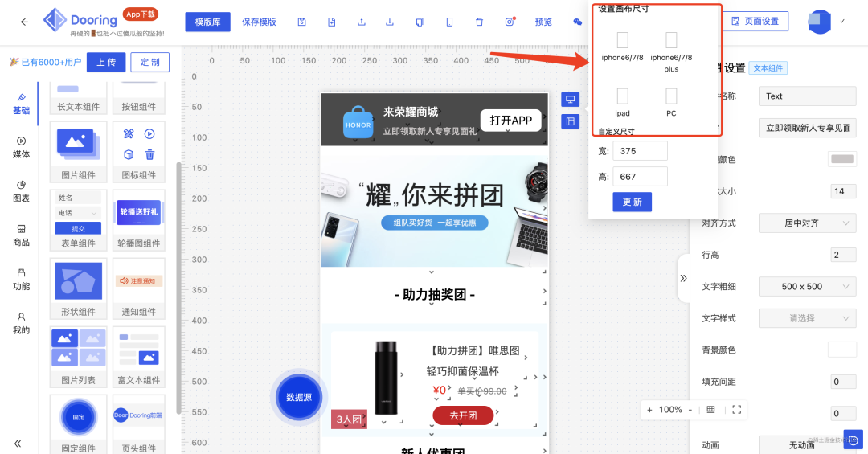Open the dropdown caret beside the avatar
868x454 pixels.
[842, 21]
